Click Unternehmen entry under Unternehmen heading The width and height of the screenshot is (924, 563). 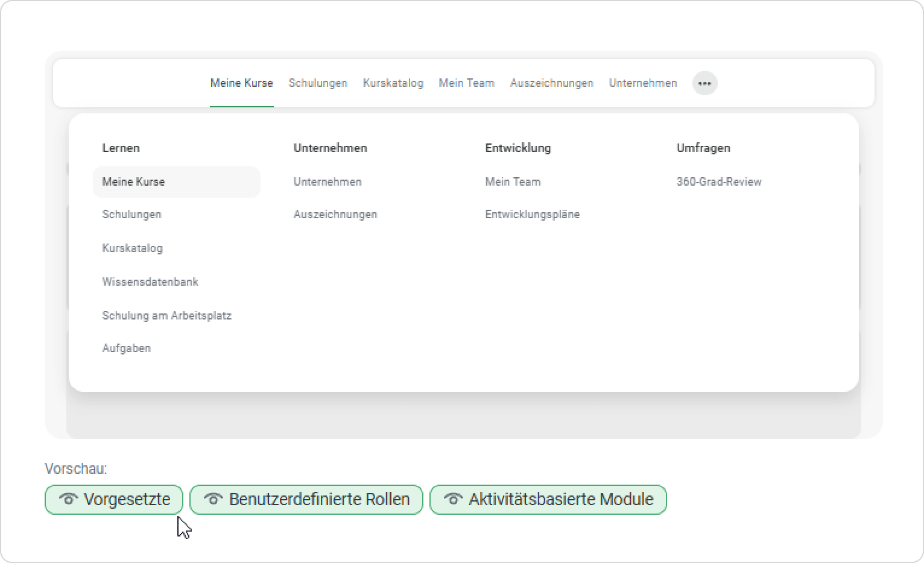point(328,182)
